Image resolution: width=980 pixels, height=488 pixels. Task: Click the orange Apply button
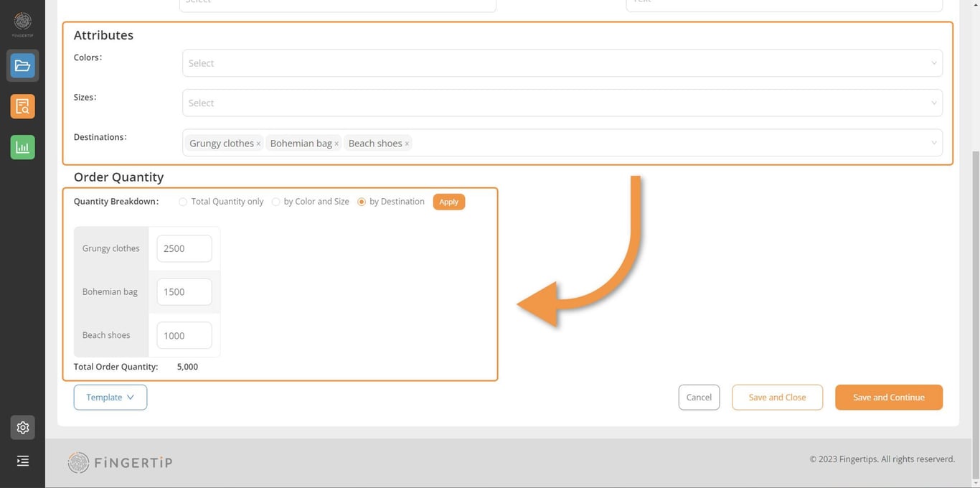tap(449, 202)
